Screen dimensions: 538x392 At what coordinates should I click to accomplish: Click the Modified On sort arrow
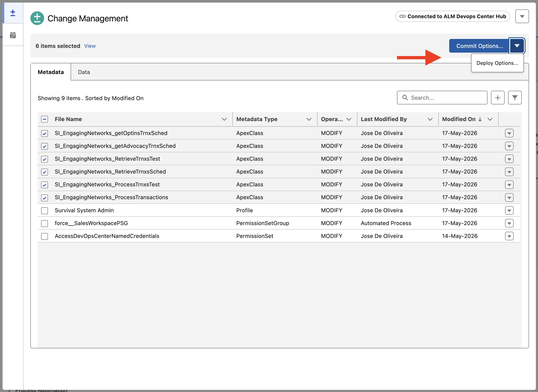click(480, 119)
